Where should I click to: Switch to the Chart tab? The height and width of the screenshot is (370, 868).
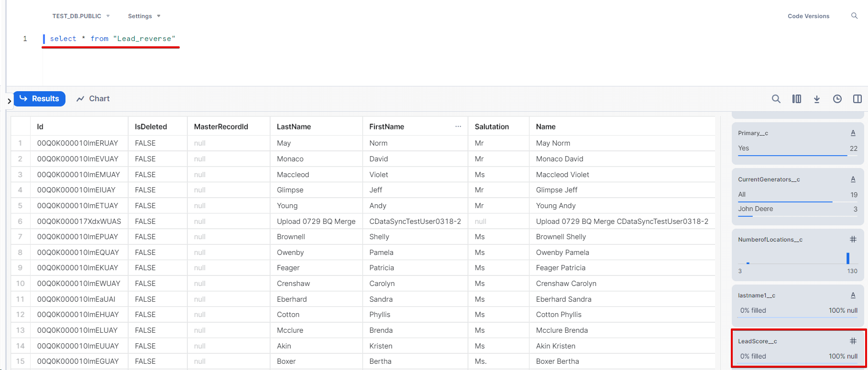tap(93, 99)
